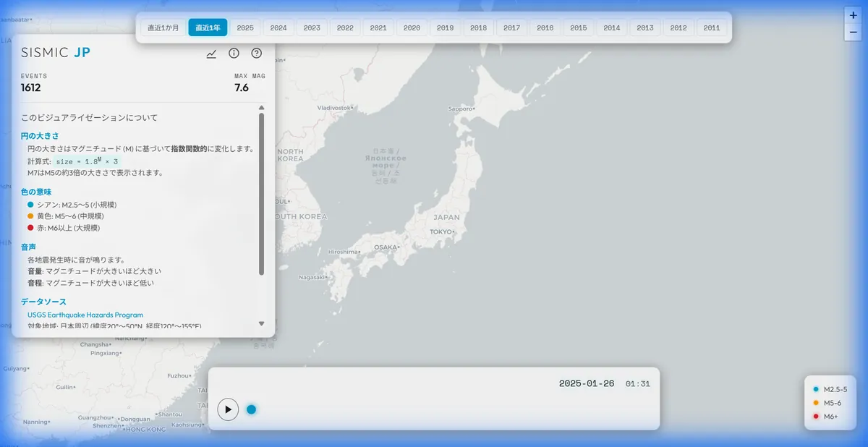Click the Hiroshima label on map

(x=343, y=252)
